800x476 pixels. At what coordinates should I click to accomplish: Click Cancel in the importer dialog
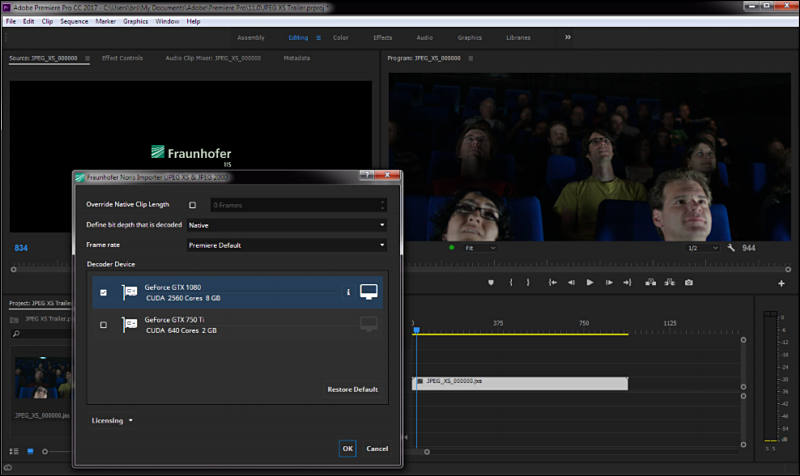(377, 448)
